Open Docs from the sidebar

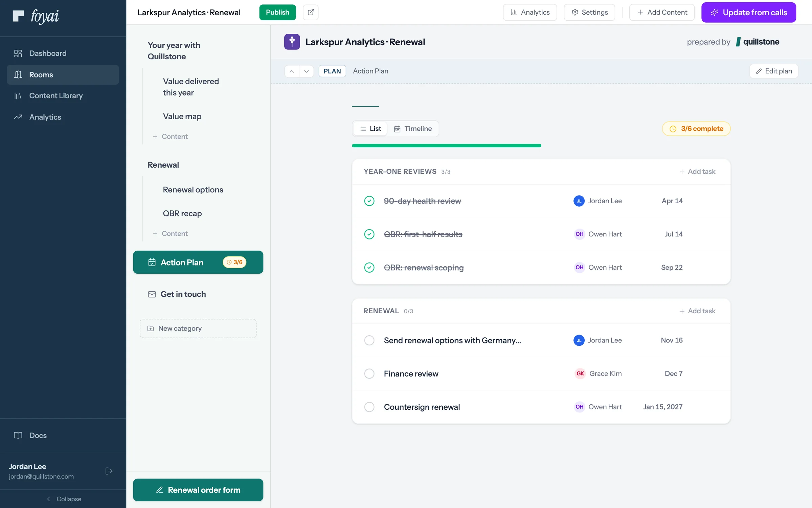pyautogui.click(x=63, y=436)
